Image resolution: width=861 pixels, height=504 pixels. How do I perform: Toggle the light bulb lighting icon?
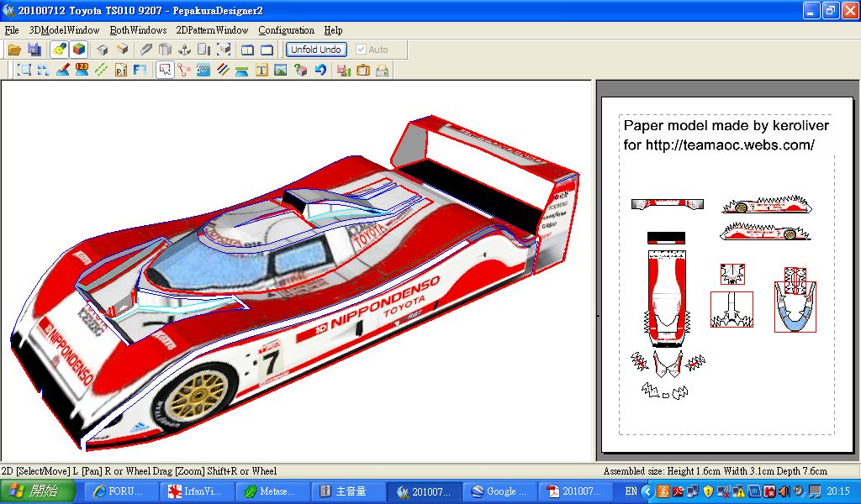point(59,50)
